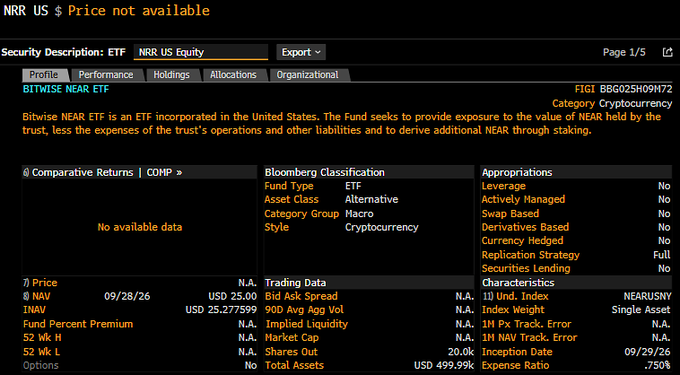Image resolution: width=680 pixels, height=375 pixels.
Task: Click the 52 Wk L label
Action: click(42, 352)
